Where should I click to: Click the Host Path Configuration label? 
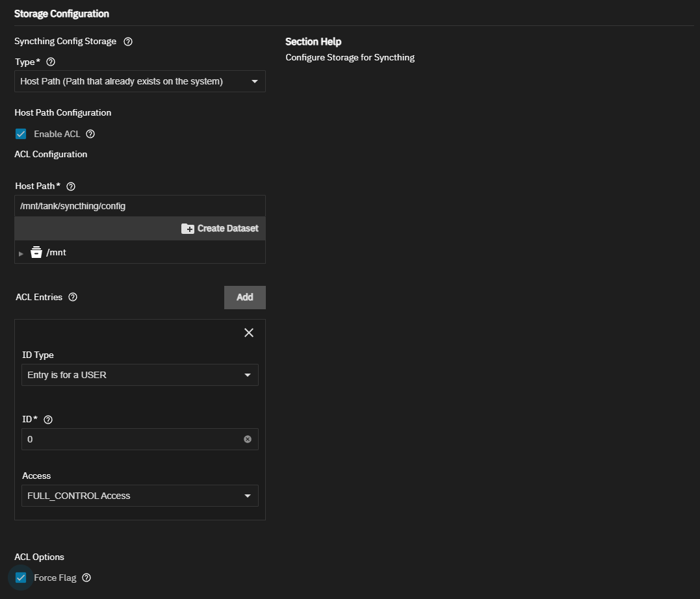point(63,112)
